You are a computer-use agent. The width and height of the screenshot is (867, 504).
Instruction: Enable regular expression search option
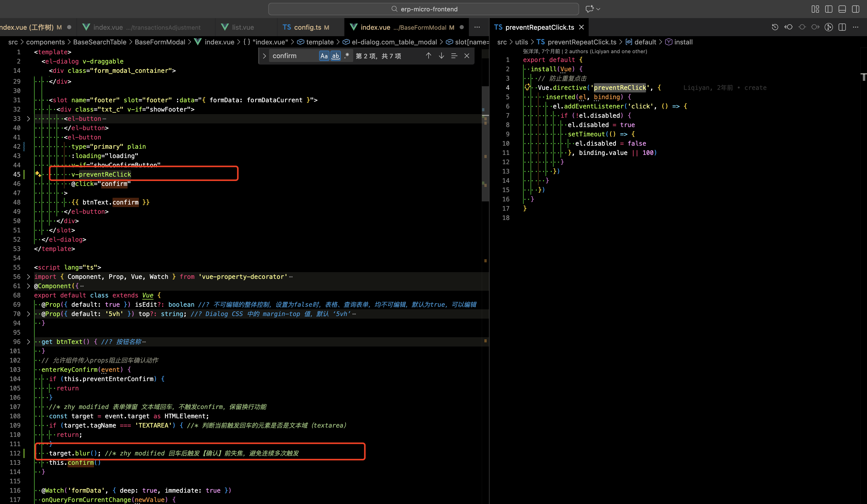(x=346, y=56)
